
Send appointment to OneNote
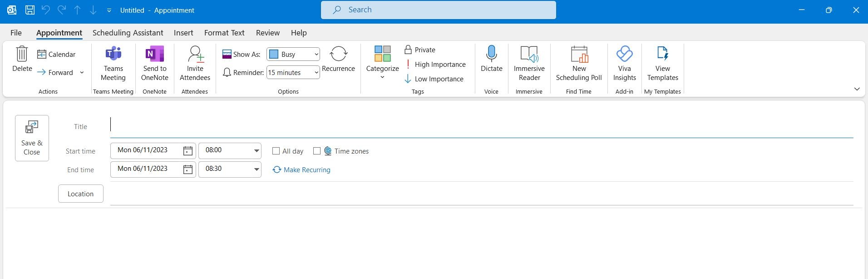tap(155, 64)
